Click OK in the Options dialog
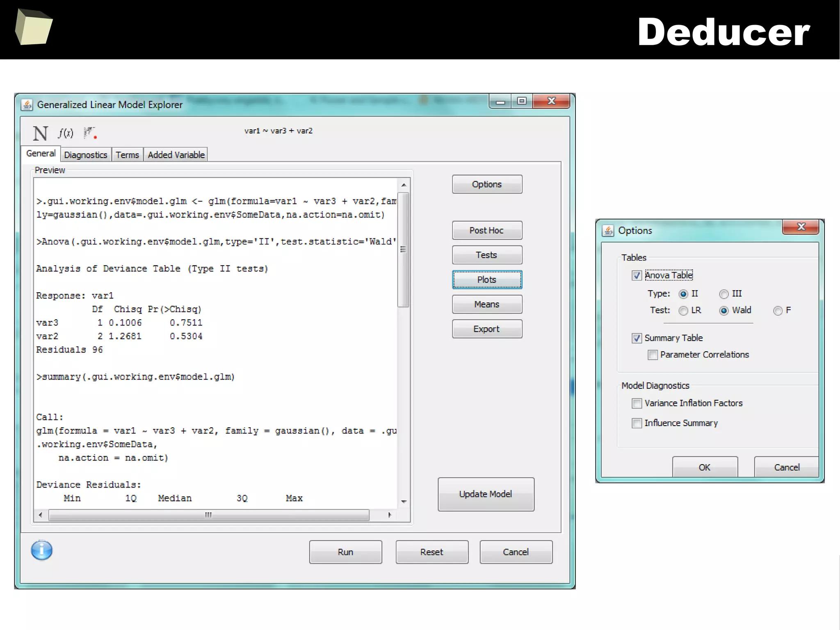 tap(705, 467)
